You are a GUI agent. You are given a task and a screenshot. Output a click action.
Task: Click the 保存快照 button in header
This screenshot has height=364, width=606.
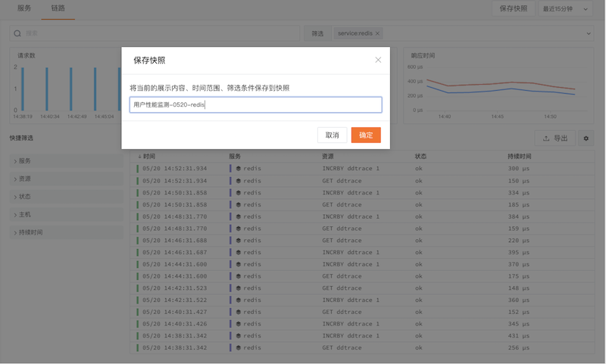[x=514, y=8]
